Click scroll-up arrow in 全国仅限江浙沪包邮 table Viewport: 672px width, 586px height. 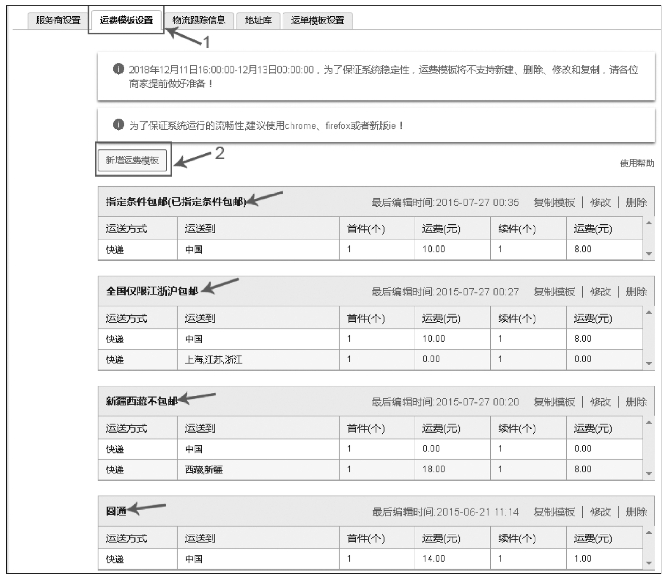point(649,313)
